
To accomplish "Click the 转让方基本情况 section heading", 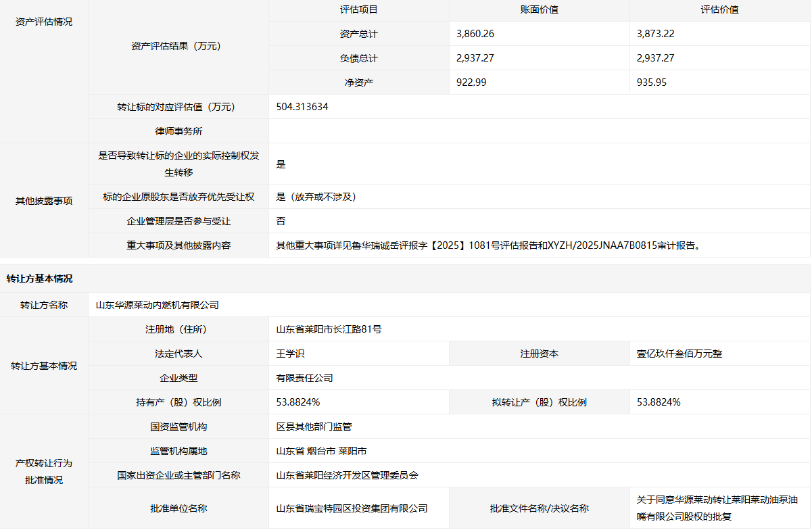I will point(39,279).
